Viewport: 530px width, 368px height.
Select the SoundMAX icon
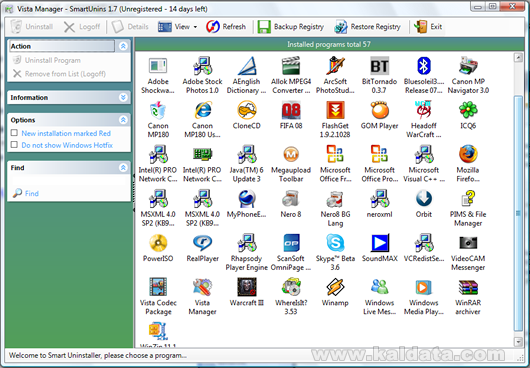[x=380, y=243]
